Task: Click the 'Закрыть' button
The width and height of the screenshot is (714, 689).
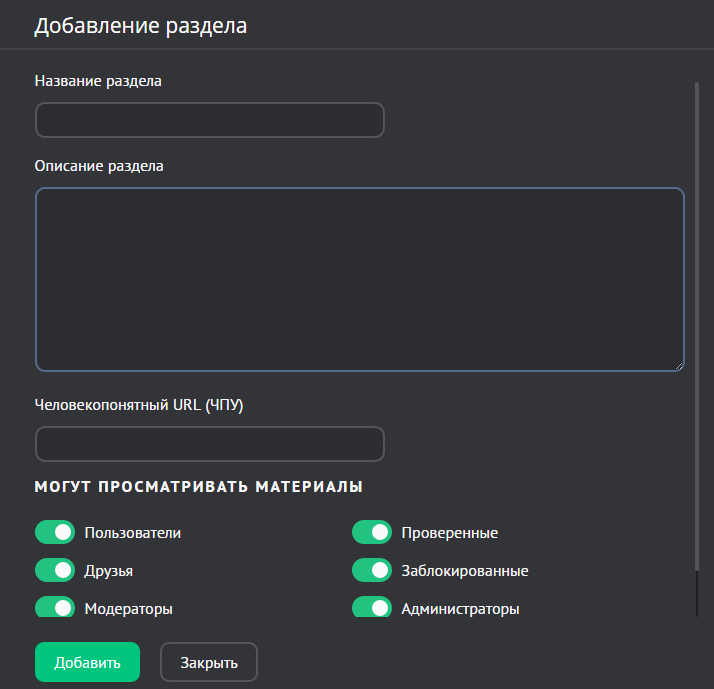Action: point(209,662)
